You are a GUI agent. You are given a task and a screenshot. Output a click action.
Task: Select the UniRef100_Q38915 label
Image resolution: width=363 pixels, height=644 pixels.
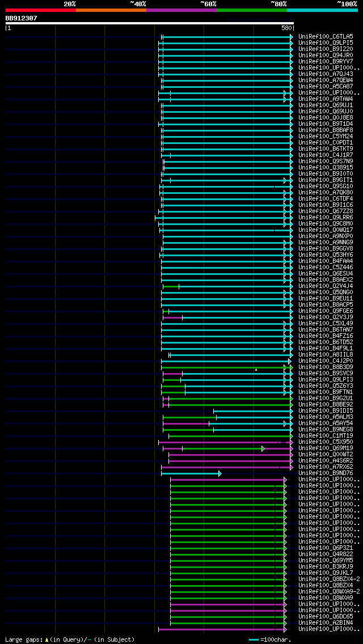[326, 168]
